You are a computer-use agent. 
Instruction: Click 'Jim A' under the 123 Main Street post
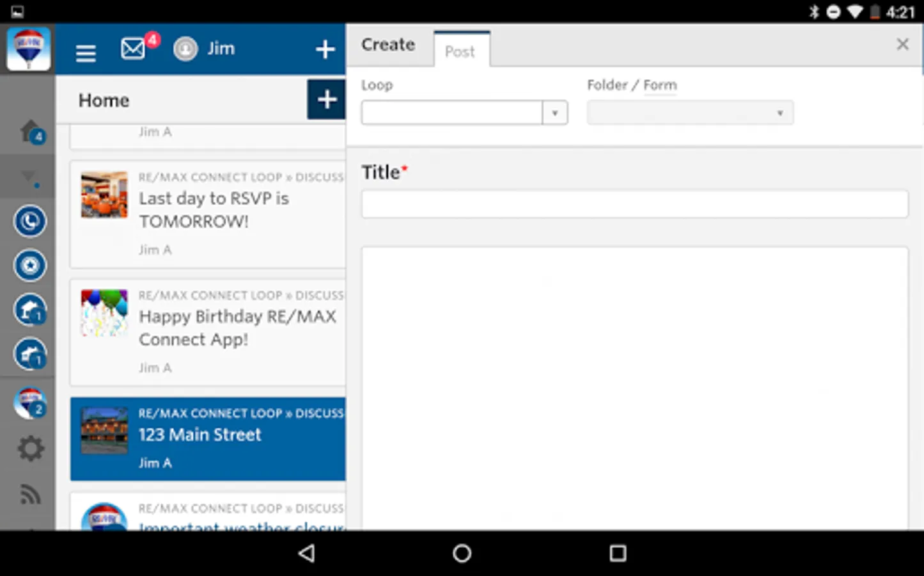155,463
